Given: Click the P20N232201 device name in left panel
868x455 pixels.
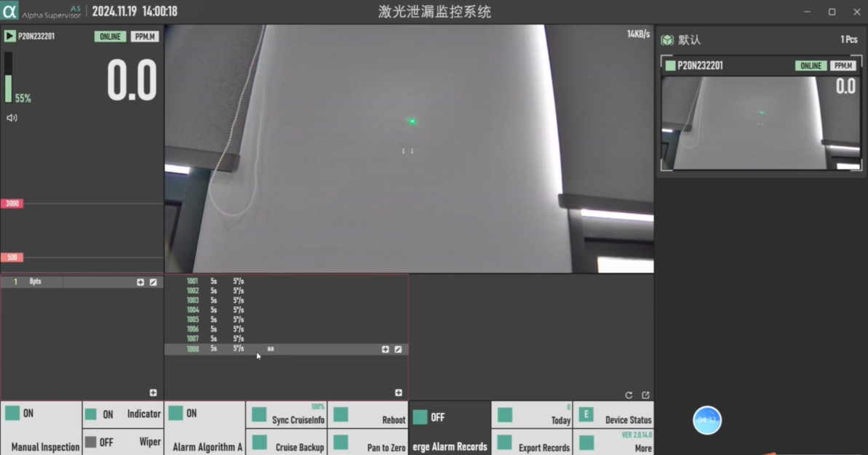Looking at the screenshot, I should point(36,36).
